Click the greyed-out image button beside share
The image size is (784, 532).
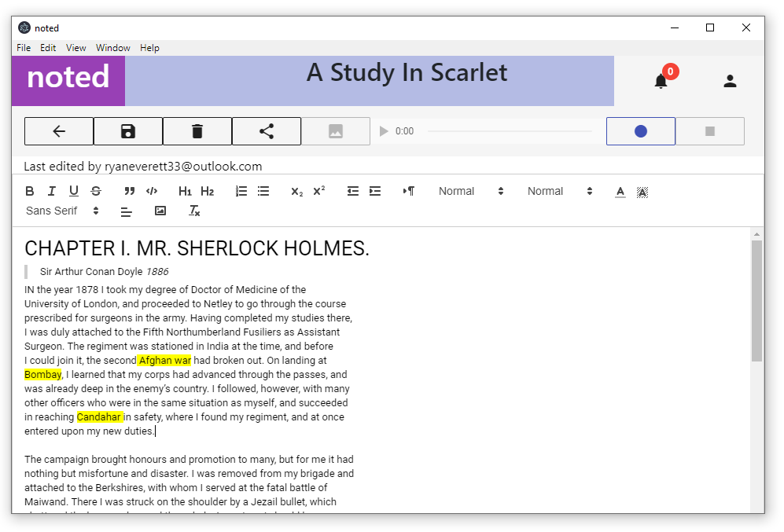(336, 131)
